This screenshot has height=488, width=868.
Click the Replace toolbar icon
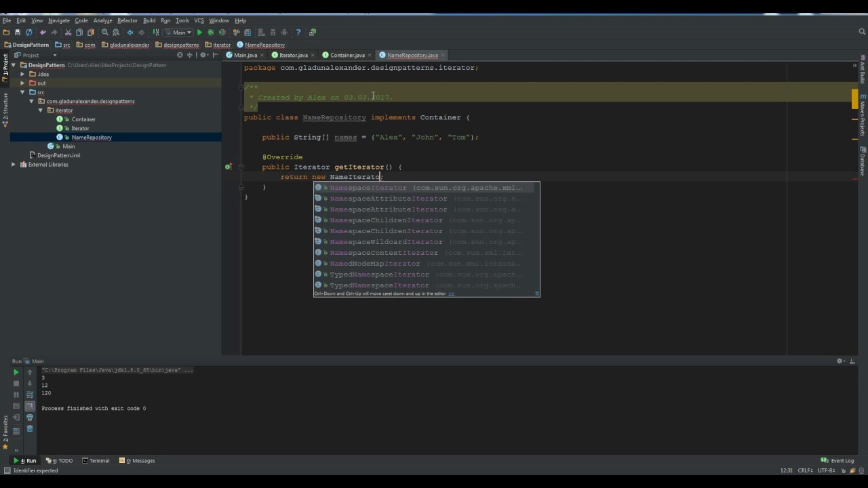click(x=116, y=32)
